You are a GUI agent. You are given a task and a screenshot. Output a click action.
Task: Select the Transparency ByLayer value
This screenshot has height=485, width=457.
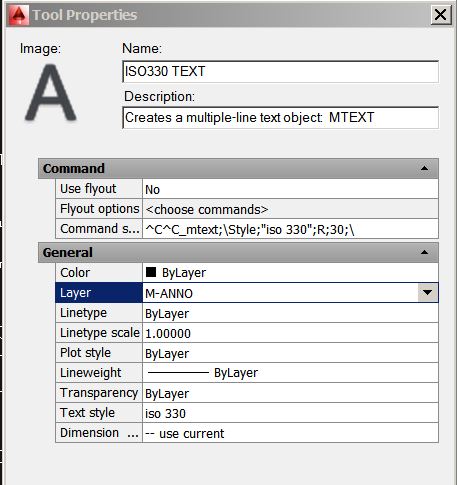click(x=290, y=393)
